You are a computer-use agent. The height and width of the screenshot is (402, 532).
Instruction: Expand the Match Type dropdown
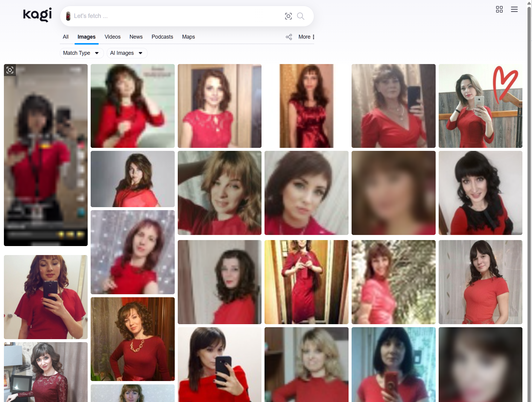point(81,53)
